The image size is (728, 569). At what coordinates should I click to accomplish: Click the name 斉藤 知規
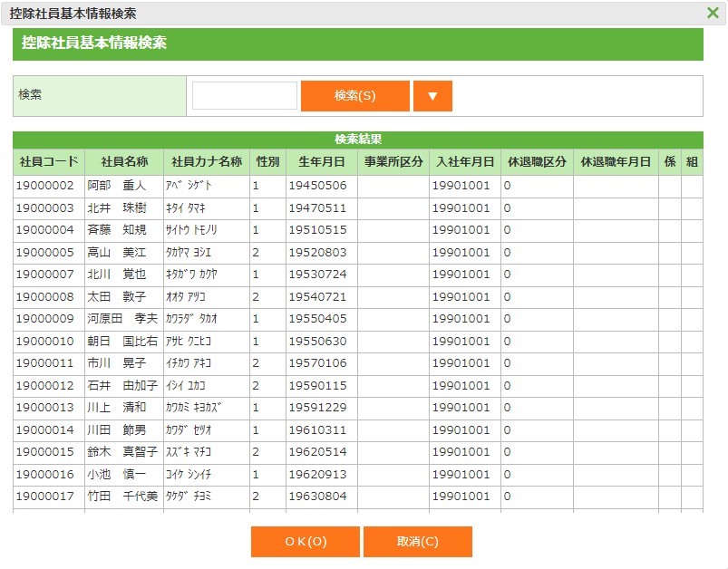117,230
